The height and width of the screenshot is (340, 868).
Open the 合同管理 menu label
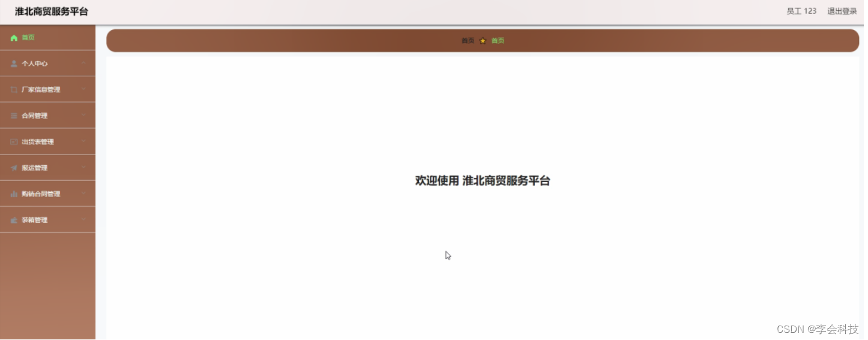(x=35, y=116)
